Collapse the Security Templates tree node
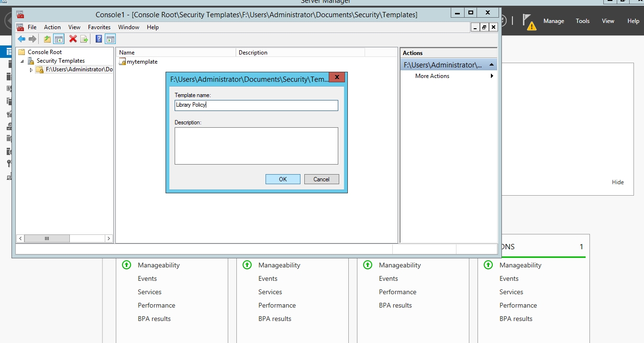 (22, 61)
